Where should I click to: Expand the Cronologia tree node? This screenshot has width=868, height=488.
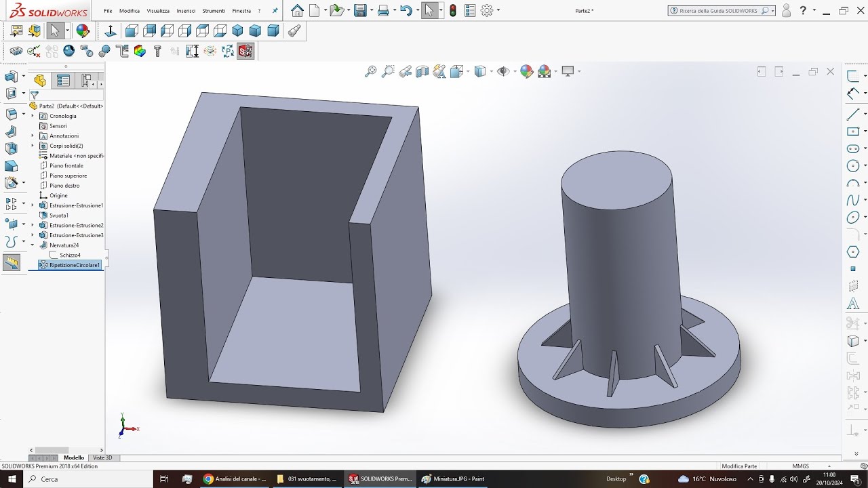click(x=33, y=116)
